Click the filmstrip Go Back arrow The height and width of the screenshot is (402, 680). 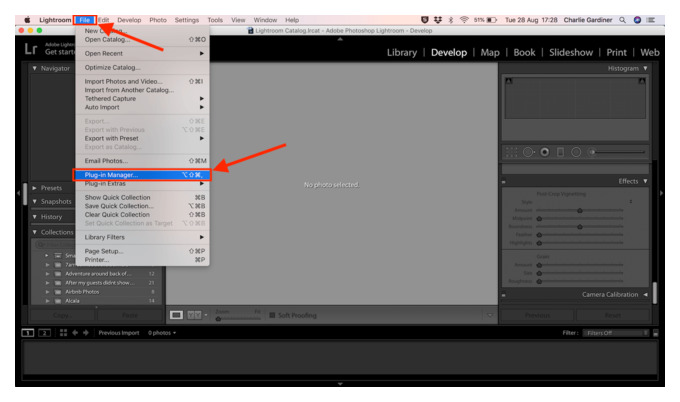click(75, 333)
